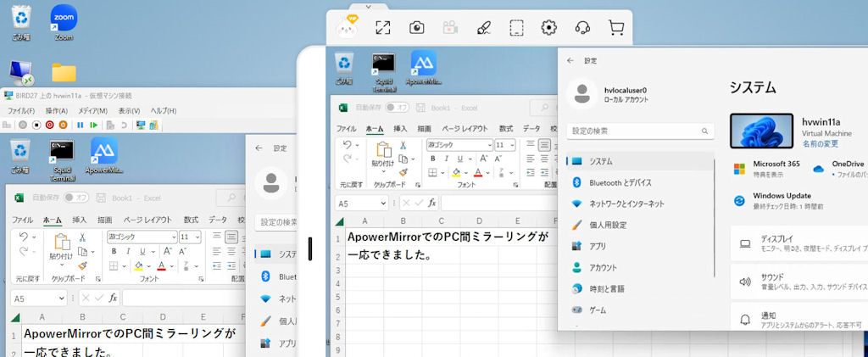868x357 pixels.
Task: Click red font color button in mirrored Excel
Action: (478, 173)
